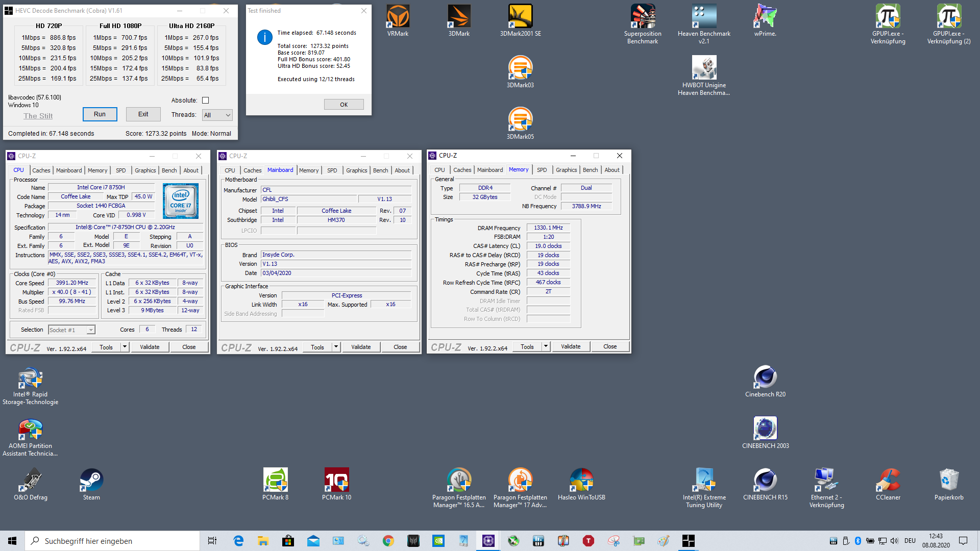Launch Superposition Benchmark shortcut

(643, 24)
